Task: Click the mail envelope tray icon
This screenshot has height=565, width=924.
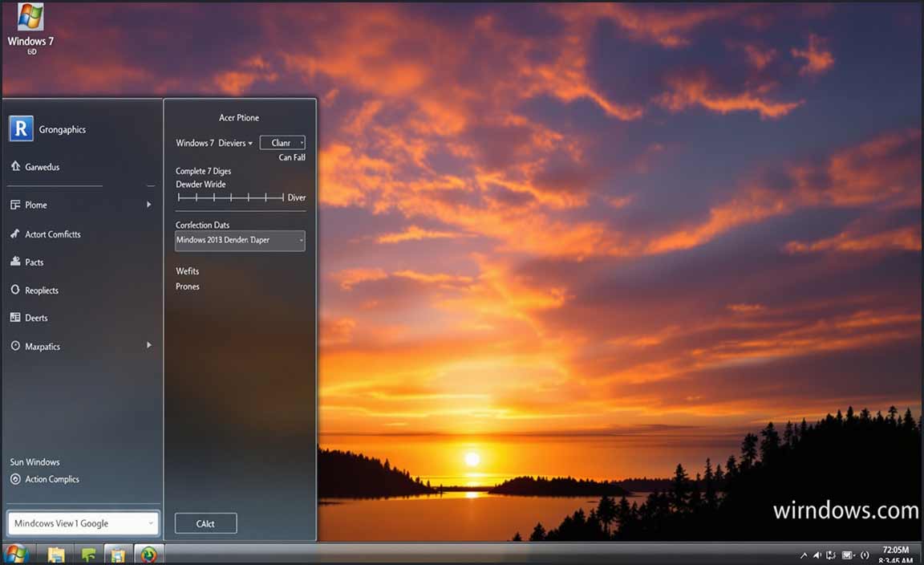Action: (x=847, y=555)
